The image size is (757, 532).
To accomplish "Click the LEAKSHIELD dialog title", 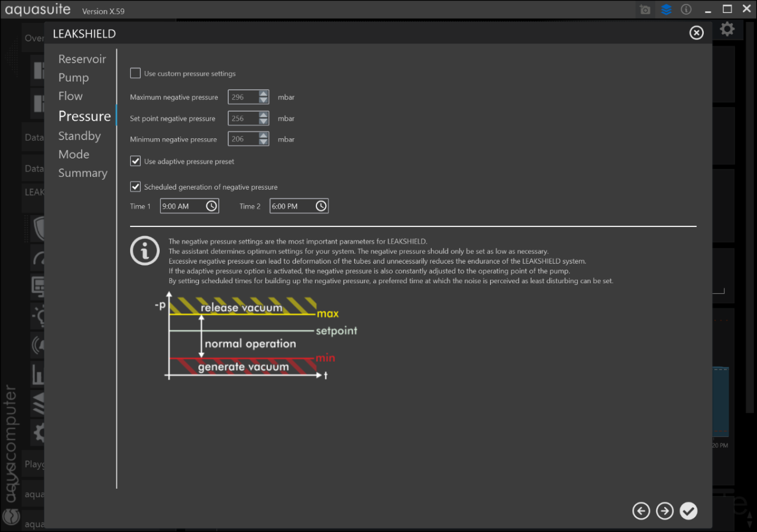I will click(84, 34).
